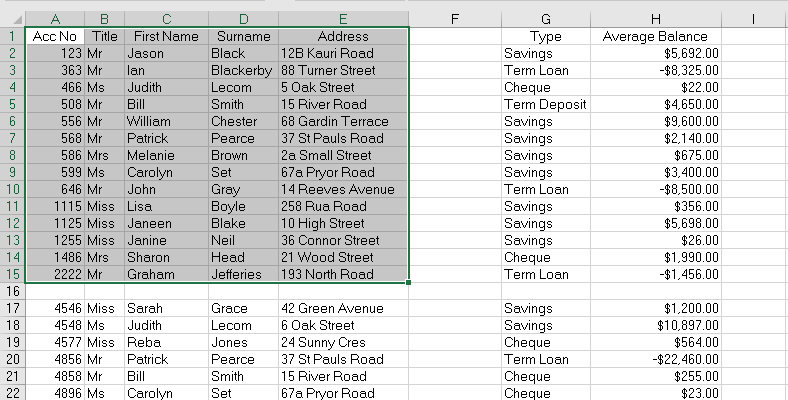
Task: Select the row 16 header
Action: coord(12,291)
